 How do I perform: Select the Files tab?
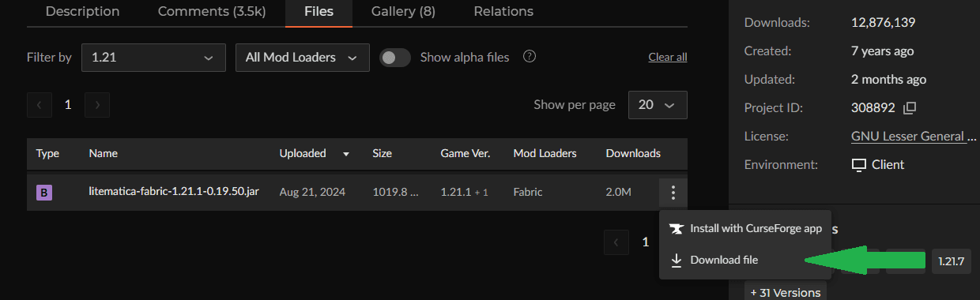click(319, 12)
